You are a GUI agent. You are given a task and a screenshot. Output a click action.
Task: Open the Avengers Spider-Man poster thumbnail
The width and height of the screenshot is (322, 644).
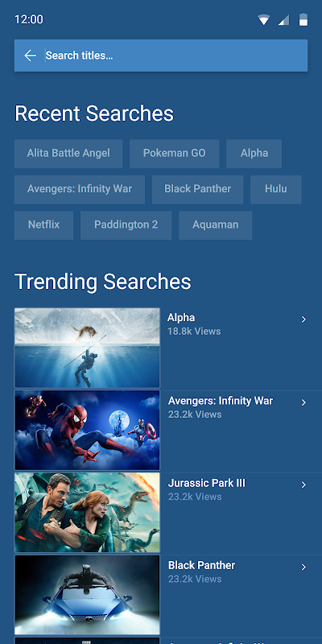pos(87,430)
